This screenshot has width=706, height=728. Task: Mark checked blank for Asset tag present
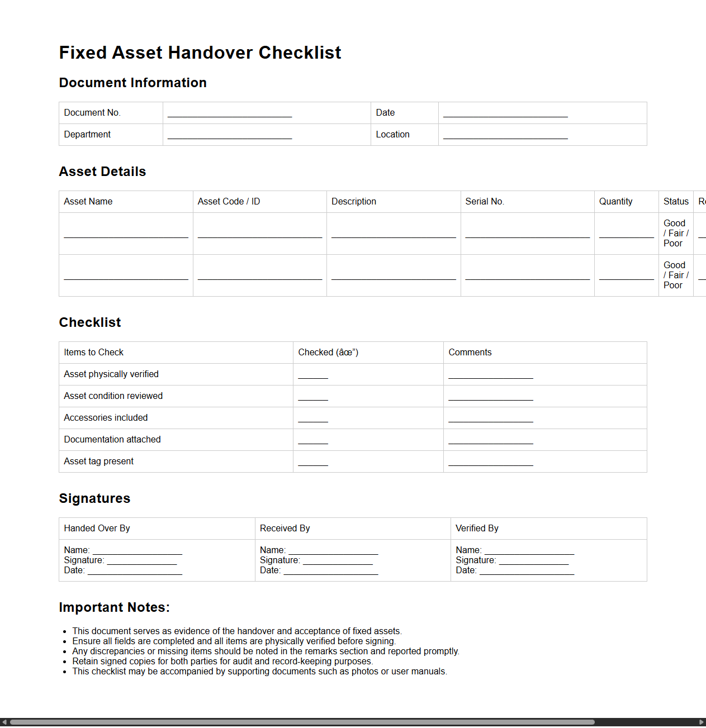(x=312, y=461)
